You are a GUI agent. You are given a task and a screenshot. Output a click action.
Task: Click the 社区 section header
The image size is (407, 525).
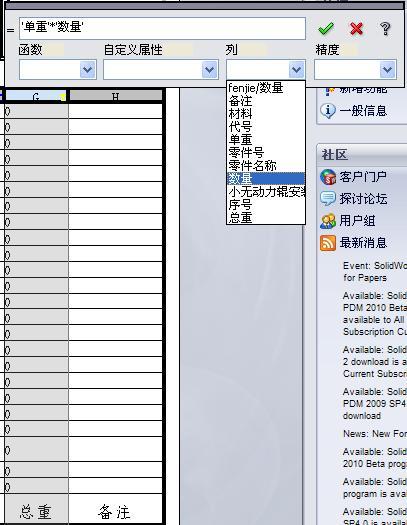(361, 155)
